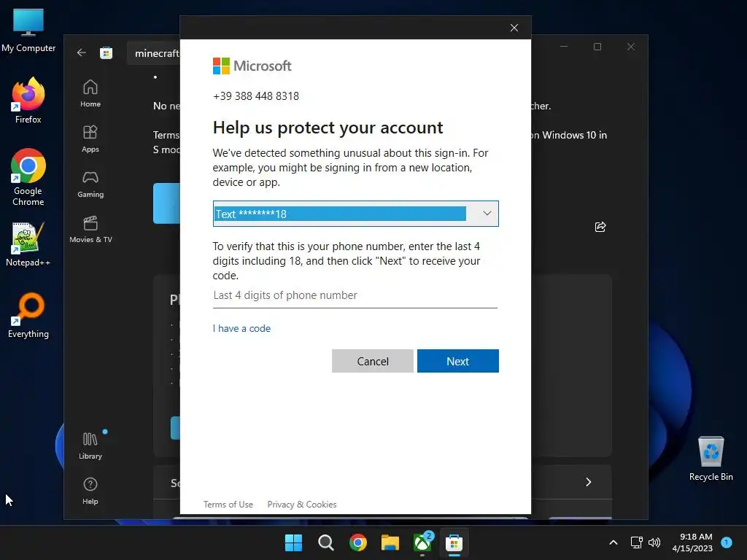Open the Privacy & Cookies link

[301, 505]
